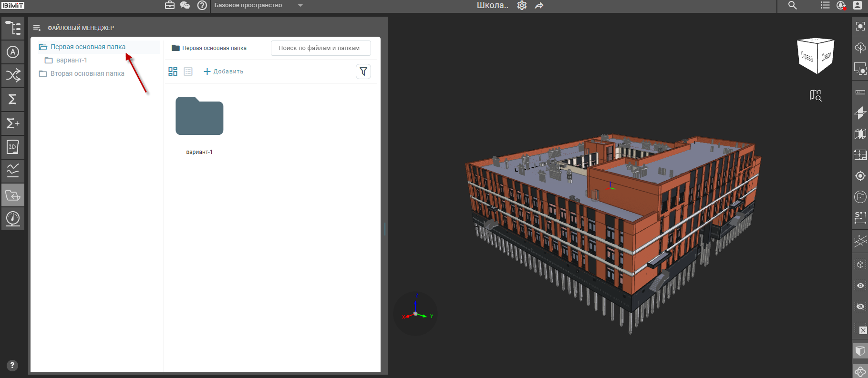Open the circled A attributes panel
Viewport: 868px width, 378px height.
point(13,52)
